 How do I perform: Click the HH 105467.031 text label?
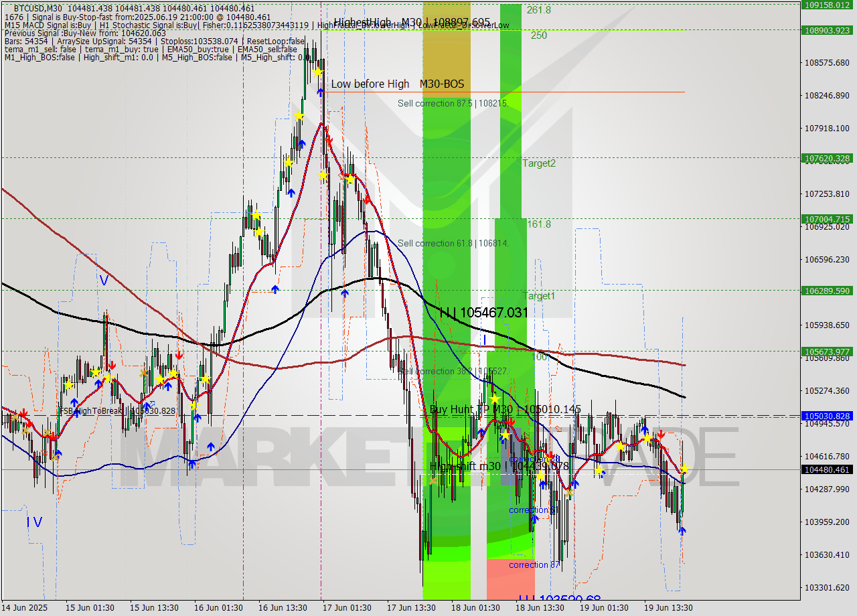click(483, 313)
